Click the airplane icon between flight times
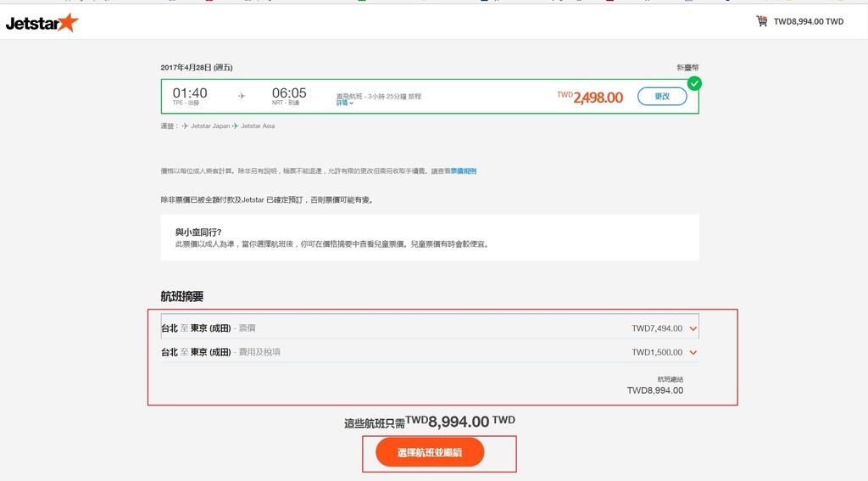 click(242, 96)
